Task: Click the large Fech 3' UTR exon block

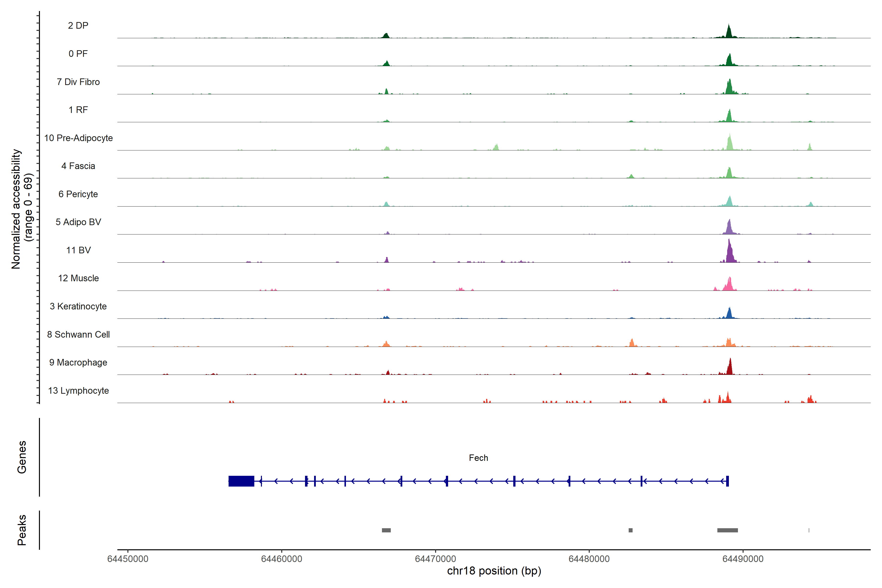Action: tap(241, 481)
